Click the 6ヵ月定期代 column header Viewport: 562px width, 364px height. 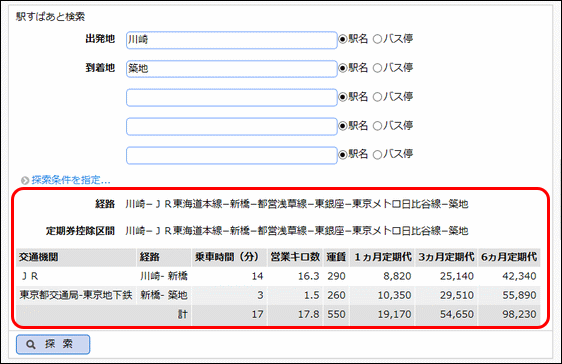point(509,257)
